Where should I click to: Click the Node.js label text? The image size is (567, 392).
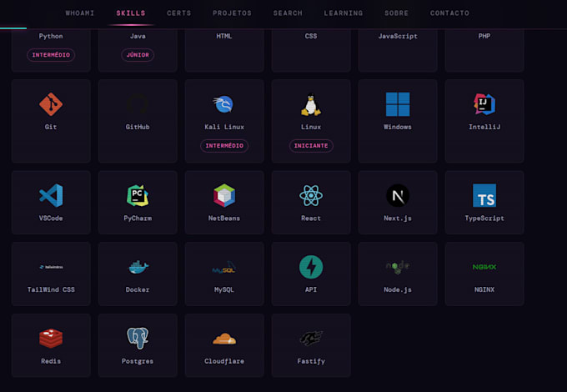coord(398,289)
